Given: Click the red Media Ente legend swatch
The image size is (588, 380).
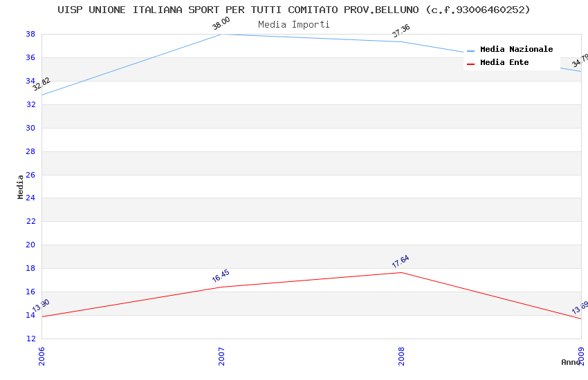Looking at the screenshot, I should pyautogui.click(x=470, y=64).
